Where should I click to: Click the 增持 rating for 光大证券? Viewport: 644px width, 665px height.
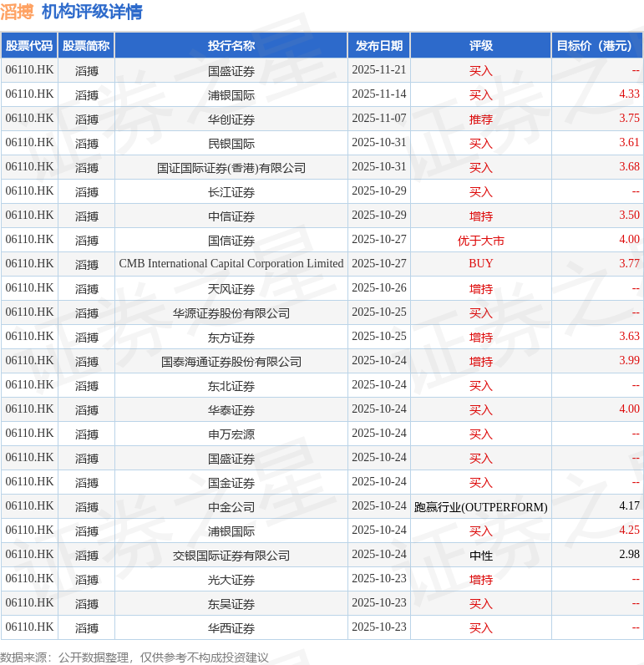tap(481, 580)
